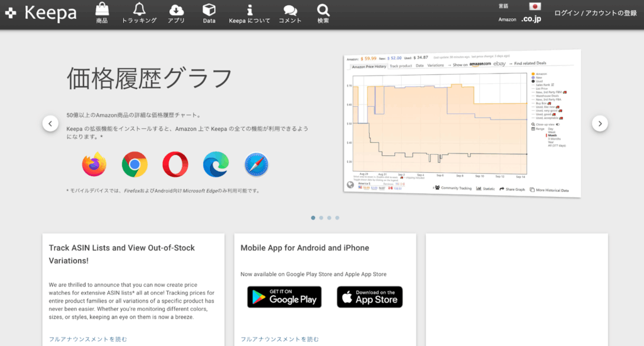Click Download on the App Store badge

[370, 297]
